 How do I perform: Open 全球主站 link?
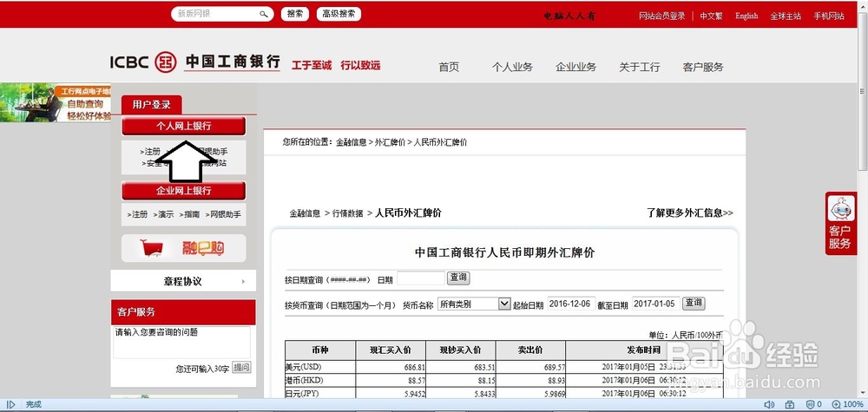(x=786, y=16)
